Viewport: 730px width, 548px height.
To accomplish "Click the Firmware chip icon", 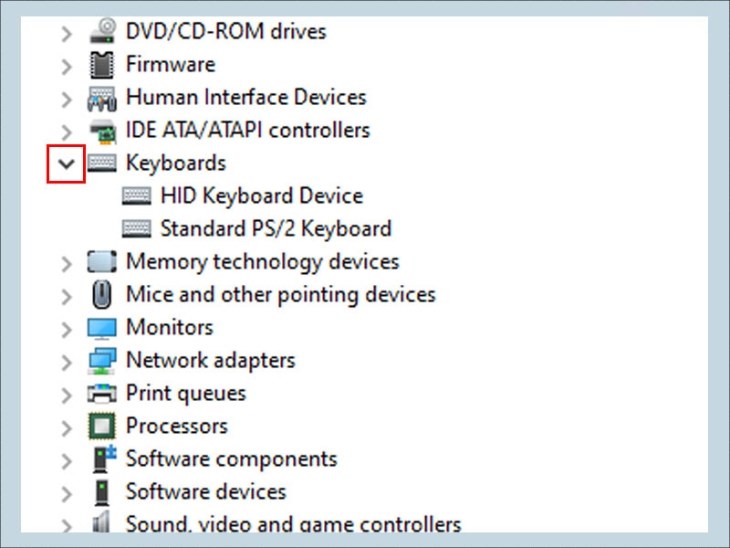I will click(101, 65).
